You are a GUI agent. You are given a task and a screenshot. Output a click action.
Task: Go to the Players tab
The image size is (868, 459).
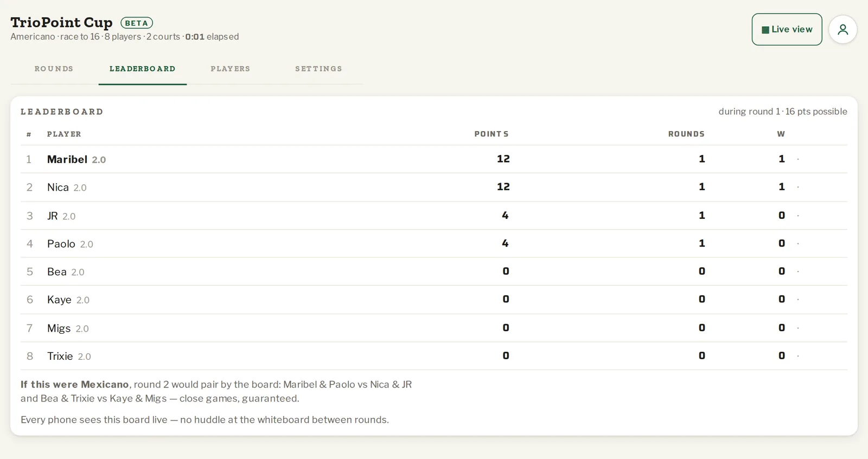231,69
